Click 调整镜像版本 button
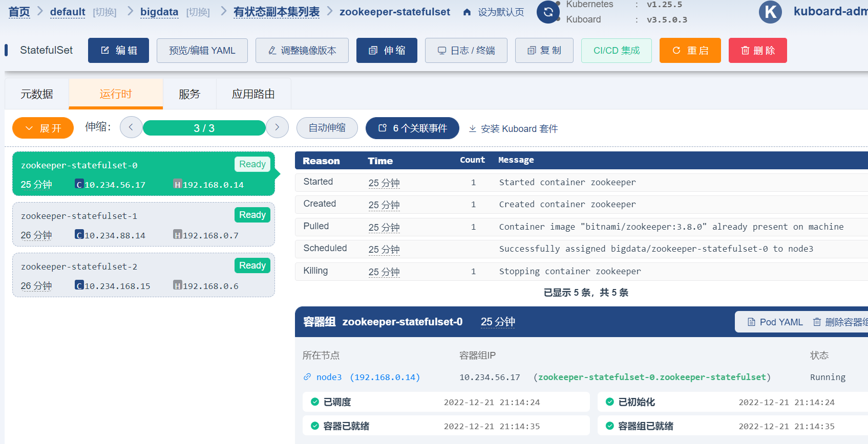 point(302,51)
